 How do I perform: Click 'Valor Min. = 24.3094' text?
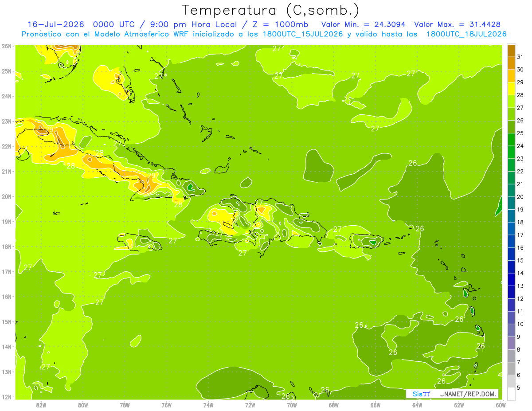point(363,24)
